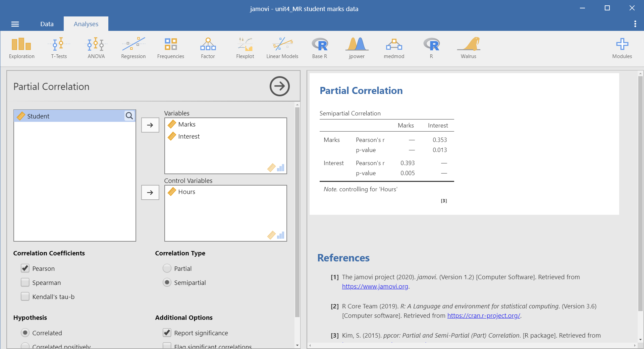644x349 pixels.
Task: Select Interest in the Variables box
Action: (x=226, y=136)
